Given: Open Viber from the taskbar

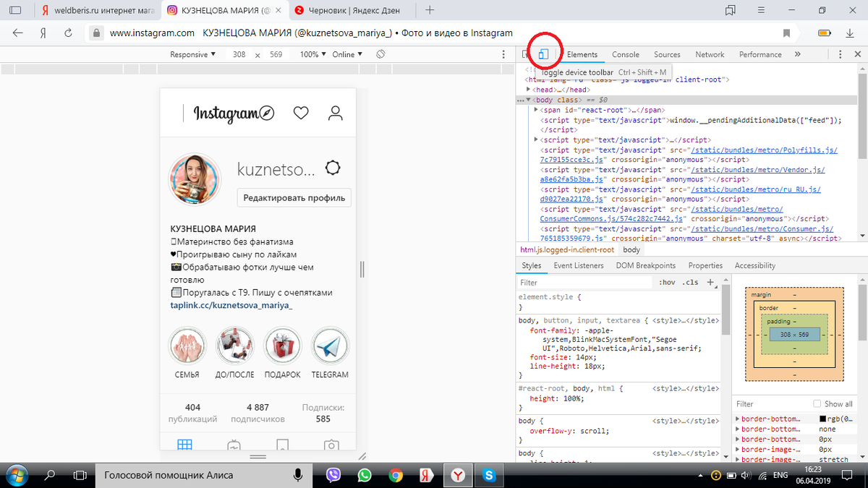Looking at the screenshot, I should 333,475.
